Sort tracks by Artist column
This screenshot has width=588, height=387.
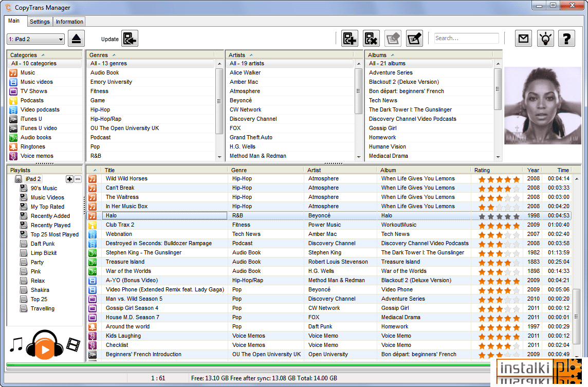point(341,170)
